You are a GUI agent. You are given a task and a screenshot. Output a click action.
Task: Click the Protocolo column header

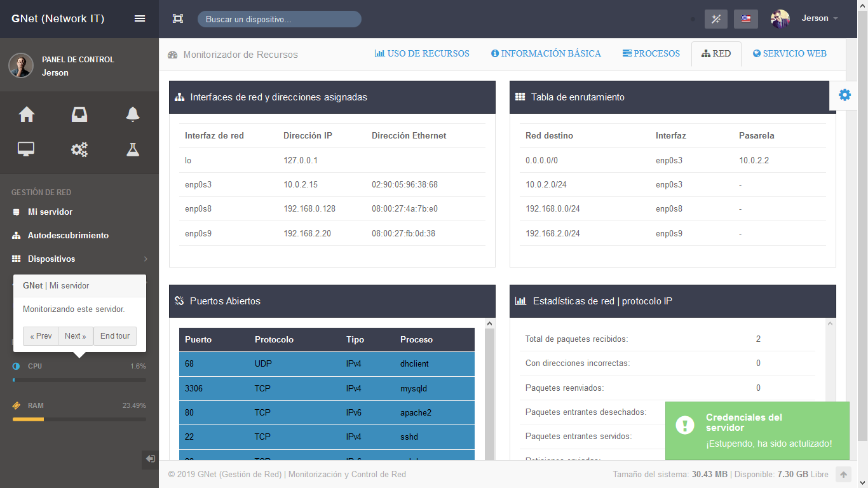[x=274, y=340]
